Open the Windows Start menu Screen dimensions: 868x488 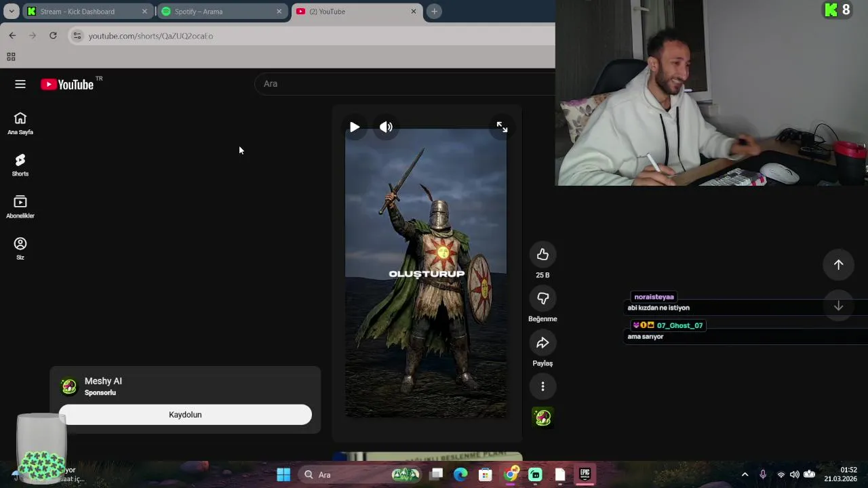pyautogui.click(x=283, y=474)
